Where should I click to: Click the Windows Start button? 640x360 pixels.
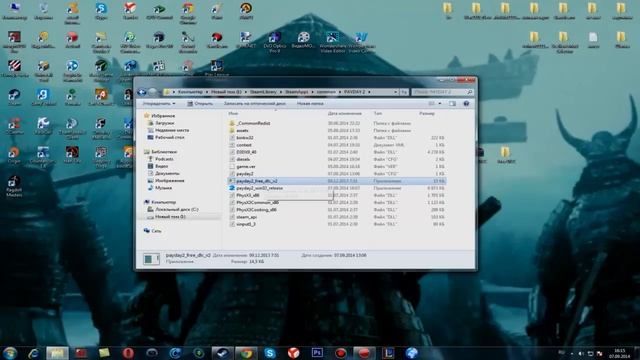(10, 353)
